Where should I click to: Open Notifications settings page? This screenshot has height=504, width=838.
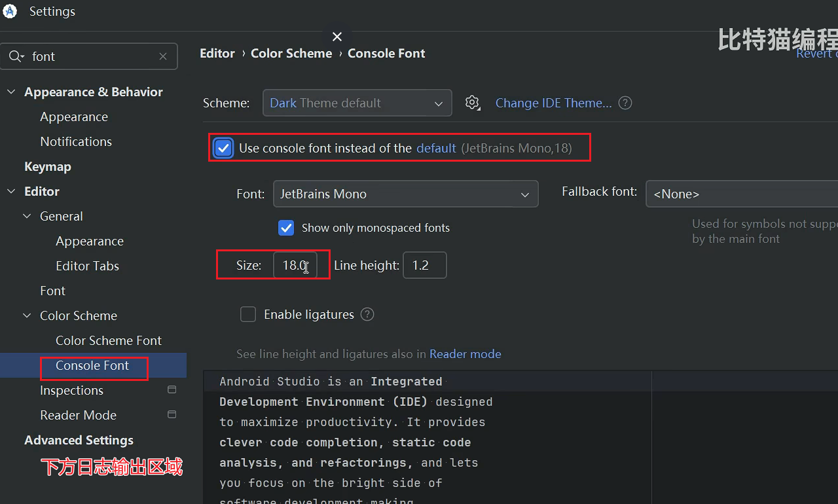pos(76,141)
